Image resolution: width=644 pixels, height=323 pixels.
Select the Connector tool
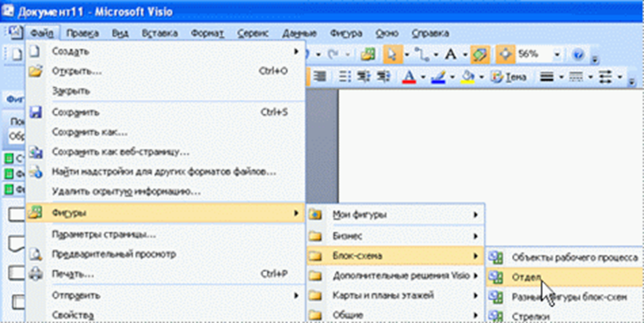pos(421,54)
